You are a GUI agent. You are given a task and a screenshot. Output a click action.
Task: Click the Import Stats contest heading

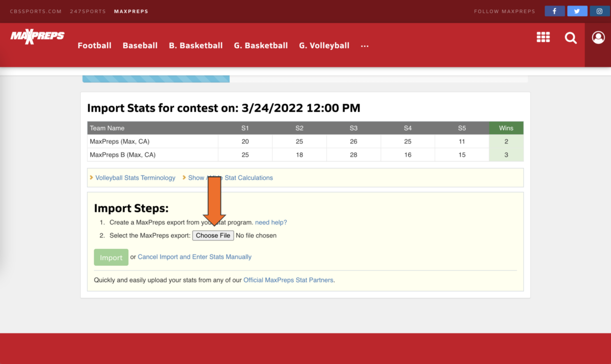click(x=224, y=108)
